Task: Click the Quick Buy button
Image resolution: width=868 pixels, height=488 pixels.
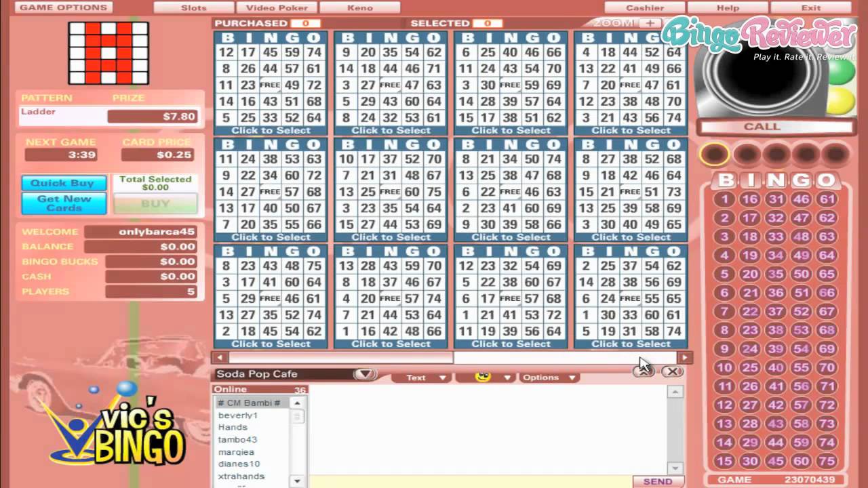Action: 64,183
